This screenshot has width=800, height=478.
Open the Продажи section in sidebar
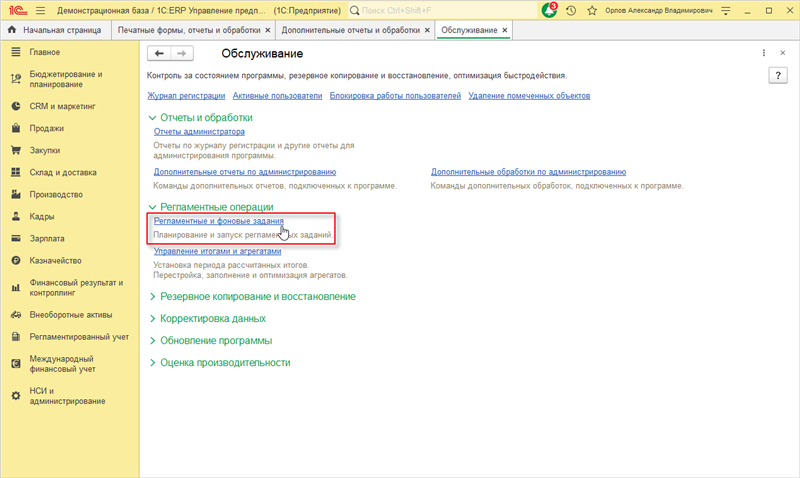[46, 128]
